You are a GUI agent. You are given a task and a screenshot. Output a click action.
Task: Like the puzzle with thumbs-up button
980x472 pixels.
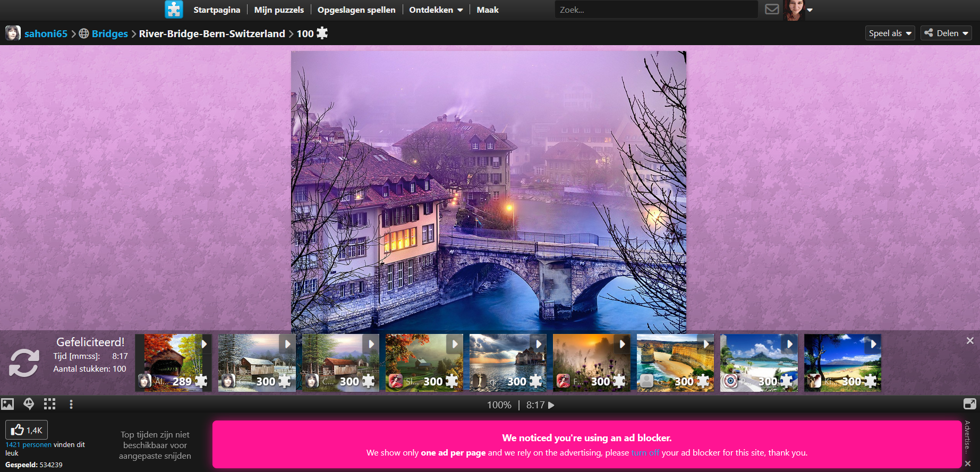point(27,430)
